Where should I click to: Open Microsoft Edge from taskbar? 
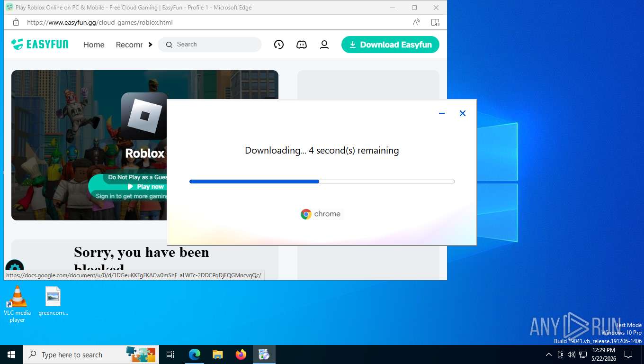pyautogui.click(x=195, y=355)
